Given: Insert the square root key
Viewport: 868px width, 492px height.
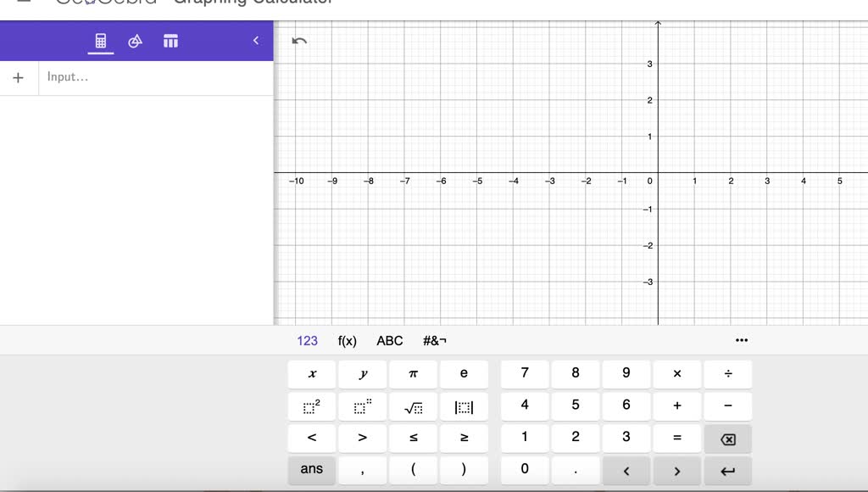Looking at the screenshot, I should (413, 406).
